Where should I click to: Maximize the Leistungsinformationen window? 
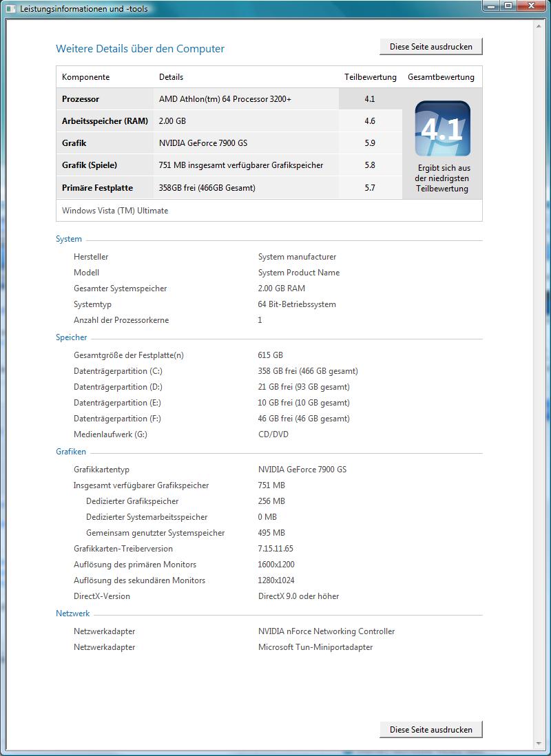coord(508,6)
